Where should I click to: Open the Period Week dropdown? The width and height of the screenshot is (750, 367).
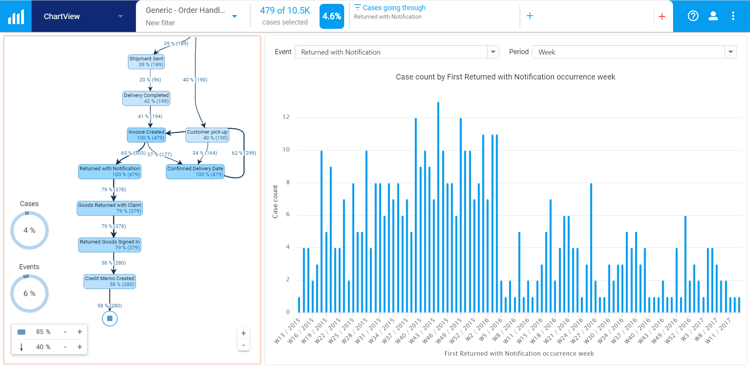coord(634,52)
